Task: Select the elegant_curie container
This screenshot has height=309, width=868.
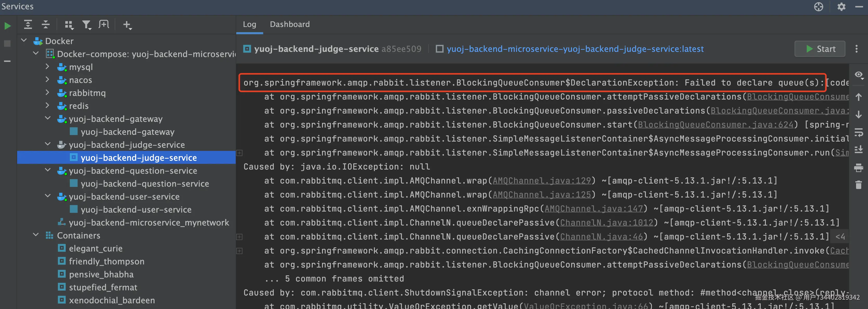Action: point(96,248)
